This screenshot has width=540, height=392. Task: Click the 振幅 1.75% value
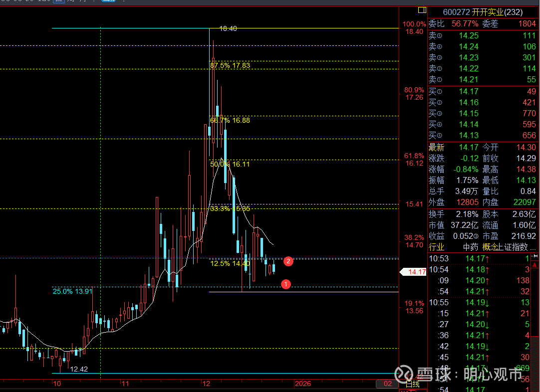tap(467, 181)
